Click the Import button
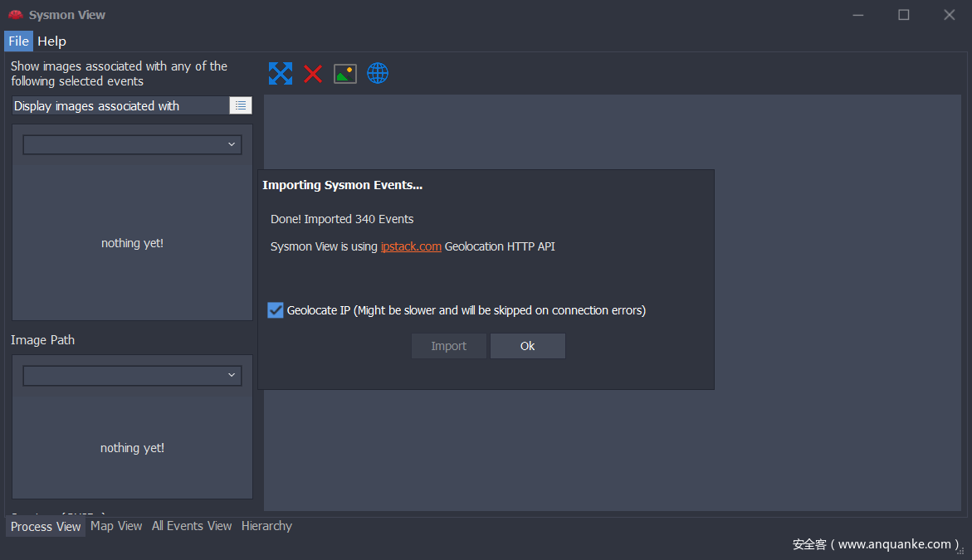Viewport: 972px width, 560px height. coord(448,346)
